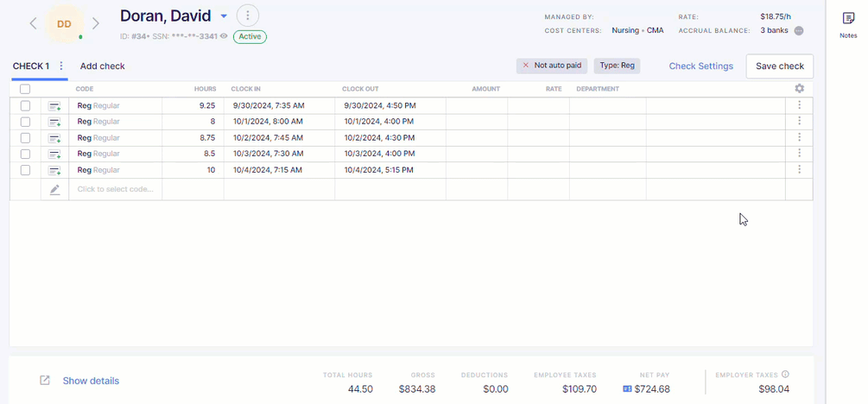Check the 10/1/2024 row checkbox
This screenshot has width=868, height=404.
pos(25,122)
